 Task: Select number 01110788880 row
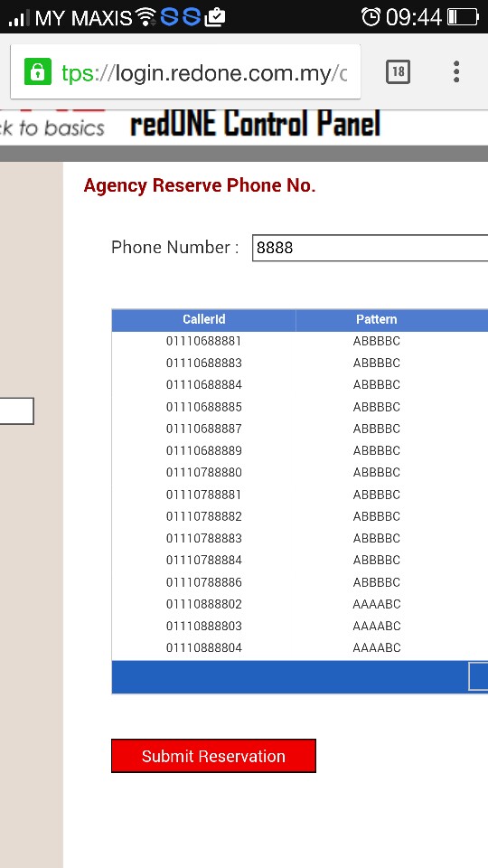pos(300,472)
